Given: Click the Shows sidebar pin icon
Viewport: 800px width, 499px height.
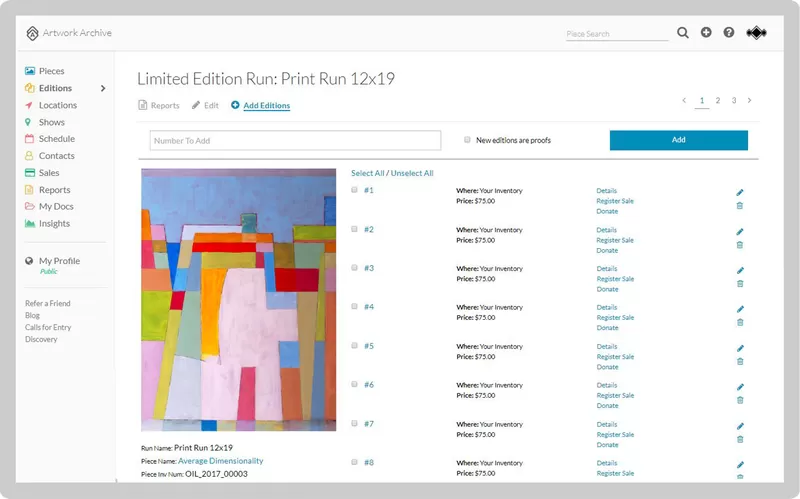Looking at the screenshot, I should pos(28,122).
